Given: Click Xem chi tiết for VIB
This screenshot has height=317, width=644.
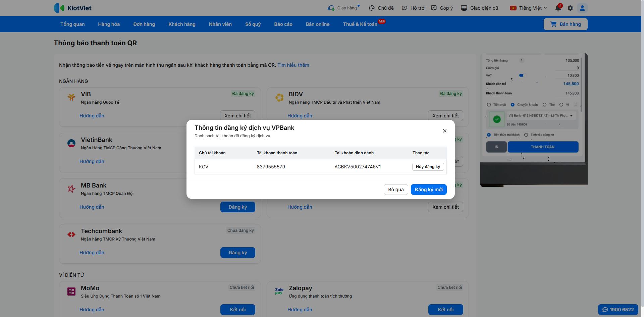Looking at the screenshot, I should pos(238,116).
